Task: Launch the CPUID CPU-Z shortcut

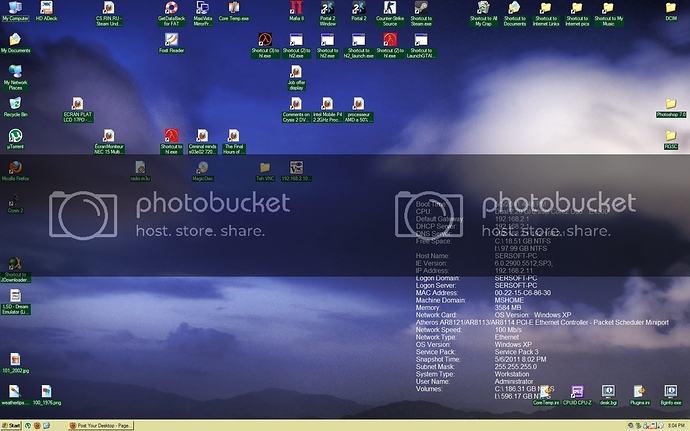Action: tap(576, 392)
